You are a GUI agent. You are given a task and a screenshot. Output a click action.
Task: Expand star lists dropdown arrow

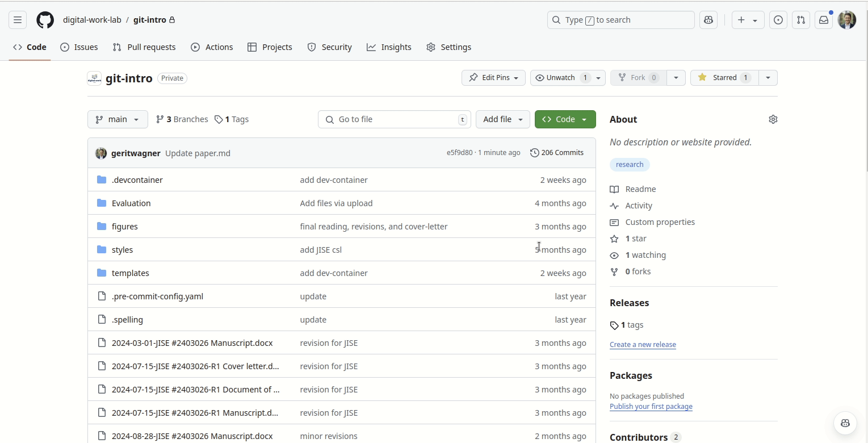pyautogui.click(x=768, y=78)
